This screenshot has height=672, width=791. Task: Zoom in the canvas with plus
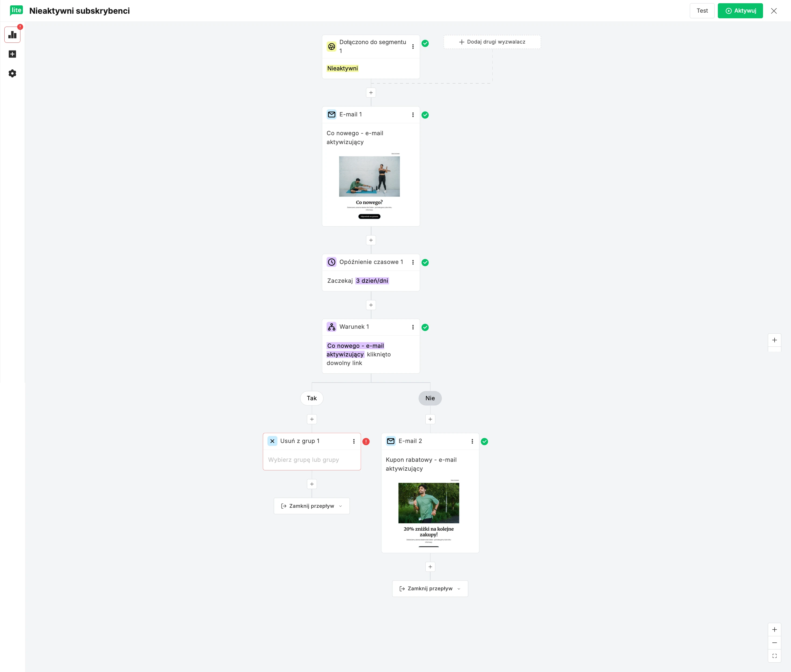click(774, 630)
